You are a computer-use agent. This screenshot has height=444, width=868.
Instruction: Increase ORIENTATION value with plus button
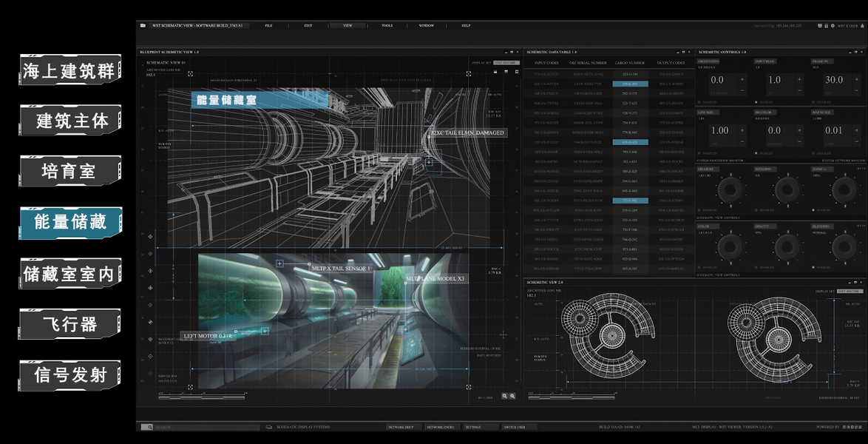pos(742,80)
